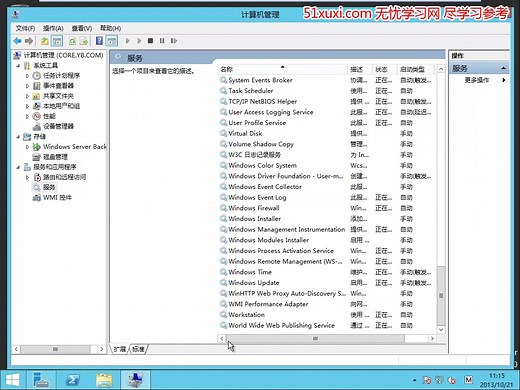This screenshot has width=520, height=390.
Task: Expand the 事件查看器 node
Action: [27, 86]
